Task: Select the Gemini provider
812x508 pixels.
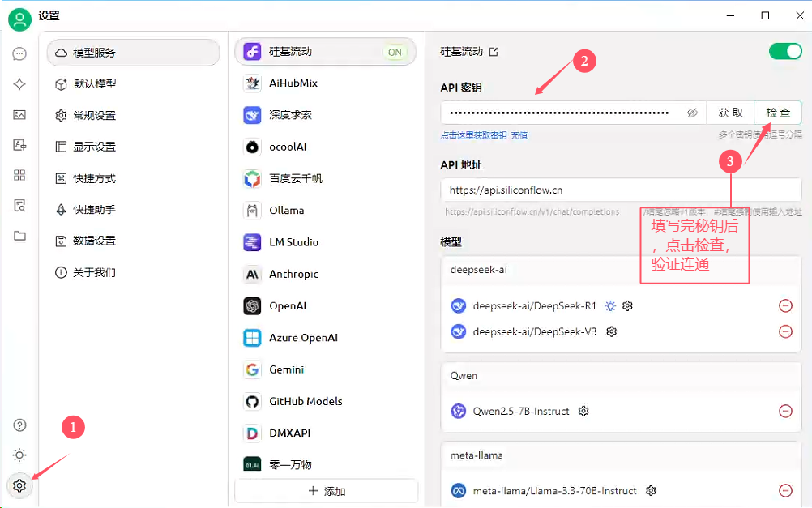Action: click(326, 369)
